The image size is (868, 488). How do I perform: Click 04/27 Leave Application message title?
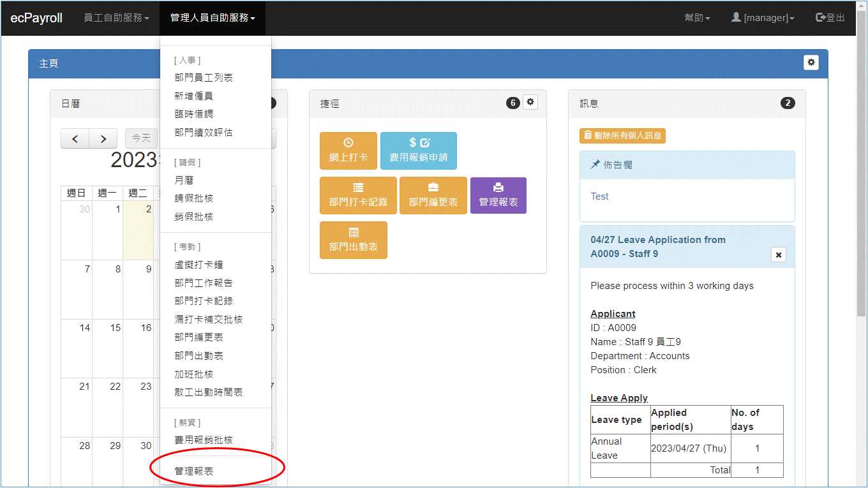point(658,247)
